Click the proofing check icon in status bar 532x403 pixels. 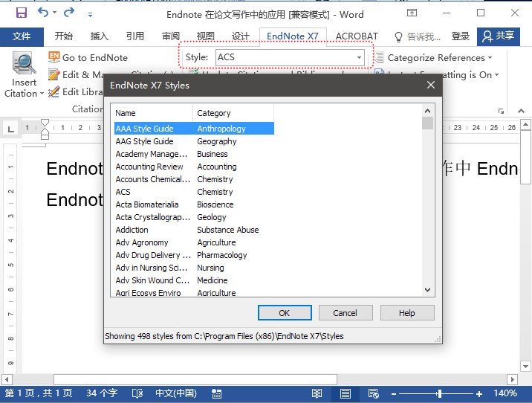click(138, 393)
